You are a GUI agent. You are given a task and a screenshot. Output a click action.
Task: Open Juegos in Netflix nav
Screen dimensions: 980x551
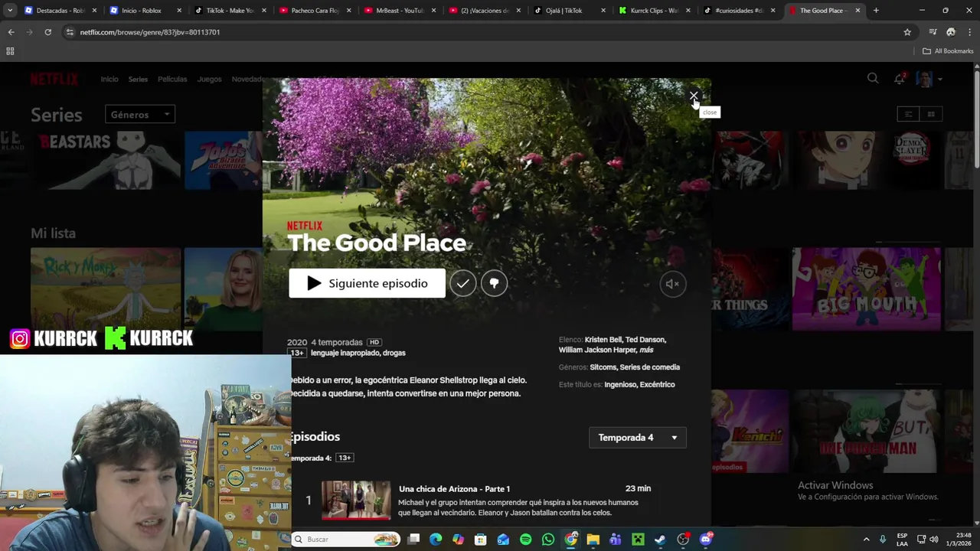209,79
